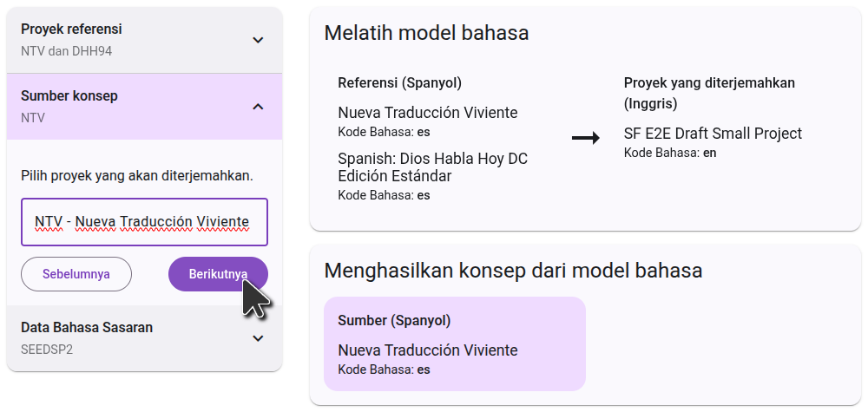This screenshot has height=412, width=868.
Task: Click SF E2E Draft Small Project name
Action: coord(713,134)
